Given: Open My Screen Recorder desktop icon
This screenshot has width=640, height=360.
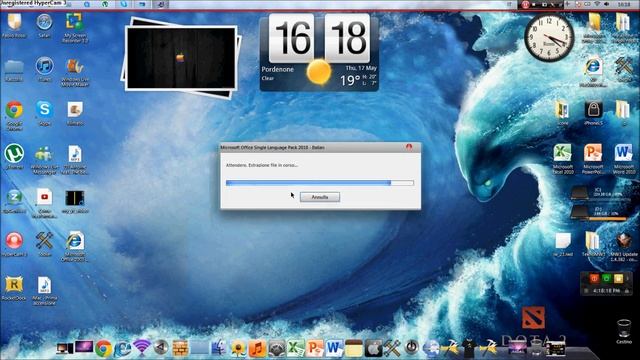Looking at the screenshot, I should (74, 28).
